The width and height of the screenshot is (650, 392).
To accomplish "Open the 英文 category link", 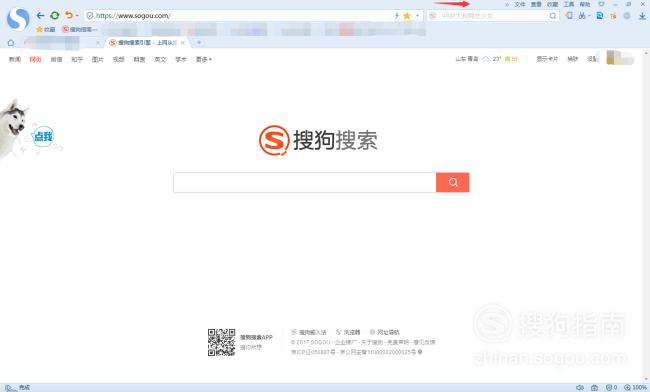I will [160, 59].
